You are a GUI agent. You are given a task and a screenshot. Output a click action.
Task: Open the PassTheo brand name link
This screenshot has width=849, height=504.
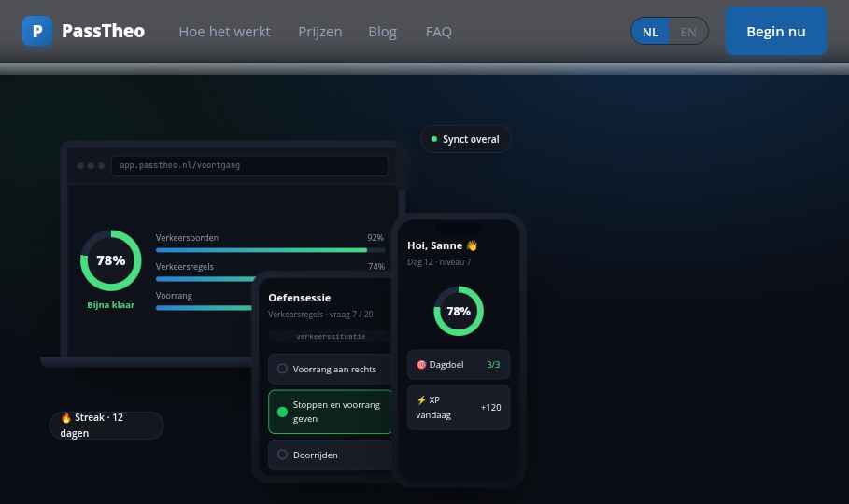point(103,32)
